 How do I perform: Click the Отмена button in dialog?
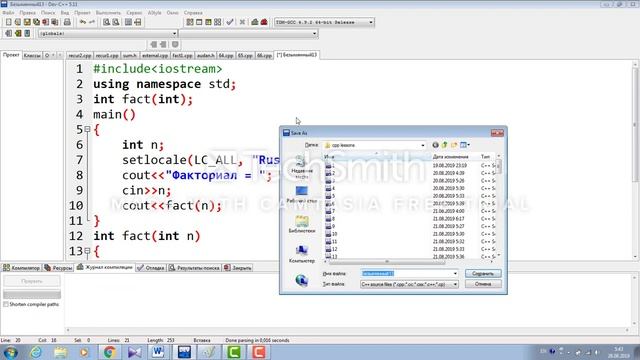[483, 284]
